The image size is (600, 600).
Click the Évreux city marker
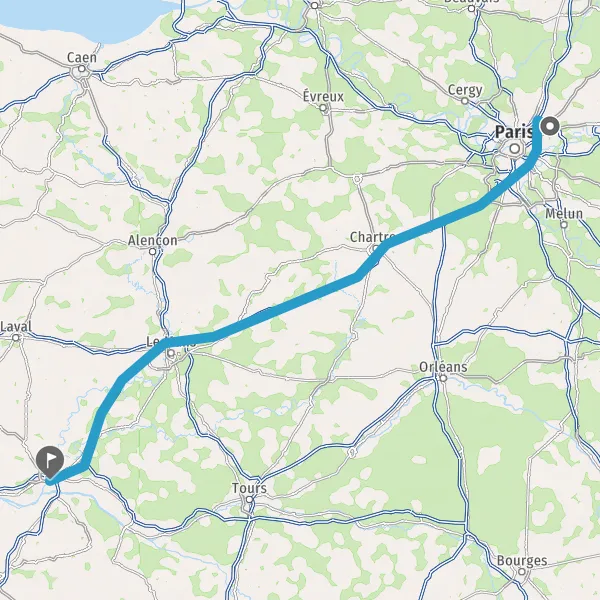point(323,108)
